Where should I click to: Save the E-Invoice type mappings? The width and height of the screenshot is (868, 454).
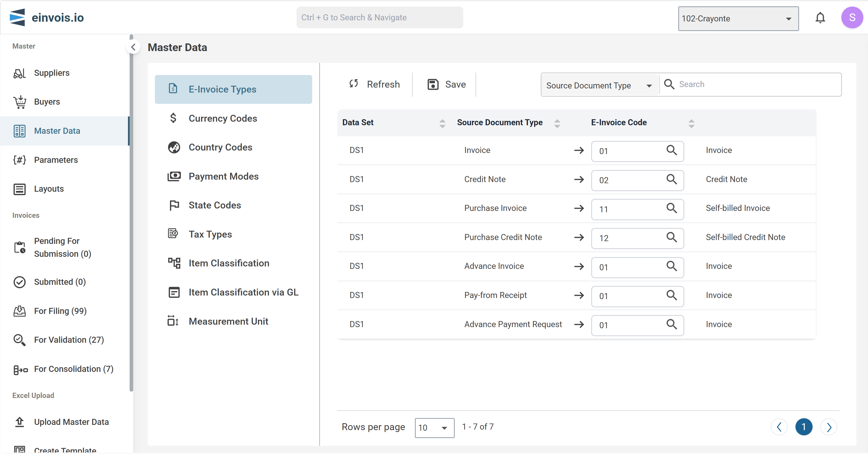[x=446, y=84]
